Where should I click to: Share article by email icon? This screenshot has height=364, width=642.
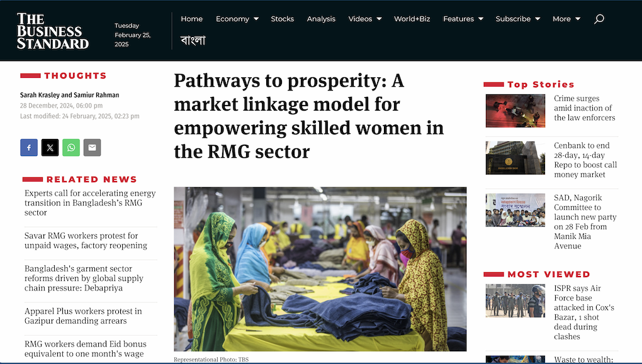[x=92, y=148]
